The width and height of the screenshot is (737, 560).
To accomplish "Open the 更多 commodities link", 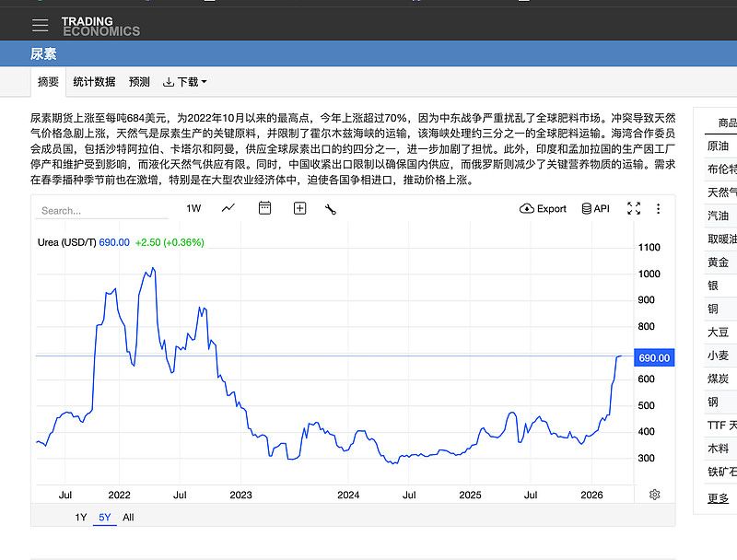I will (718, 498).
